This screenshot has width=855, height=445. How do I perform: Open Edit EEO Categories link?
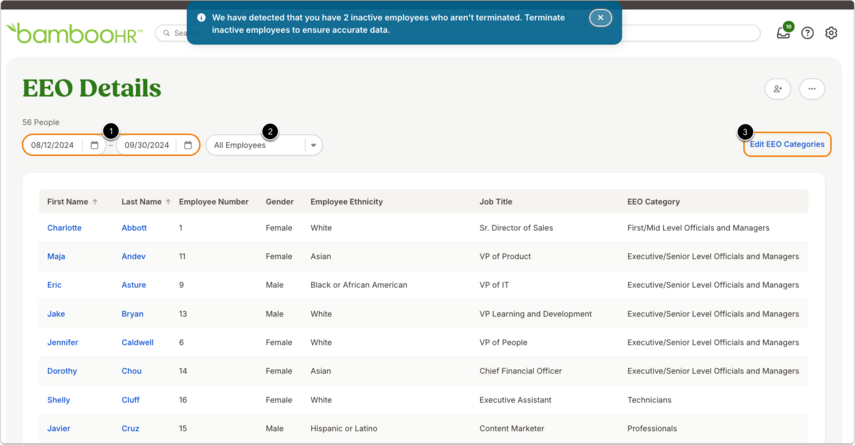click(787, 144)
